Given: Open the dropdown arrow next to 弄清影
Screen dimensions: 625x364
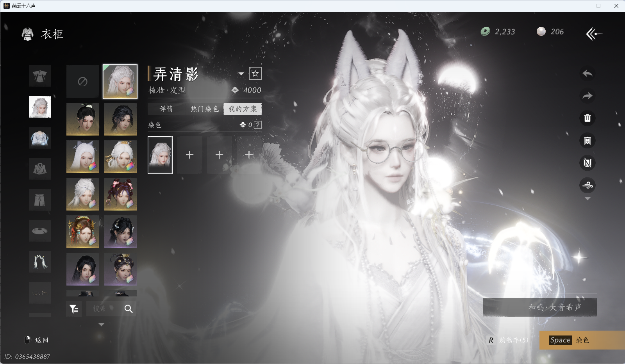Looking at the screenshot, I should pyautogui.click(x=241, y=73).
